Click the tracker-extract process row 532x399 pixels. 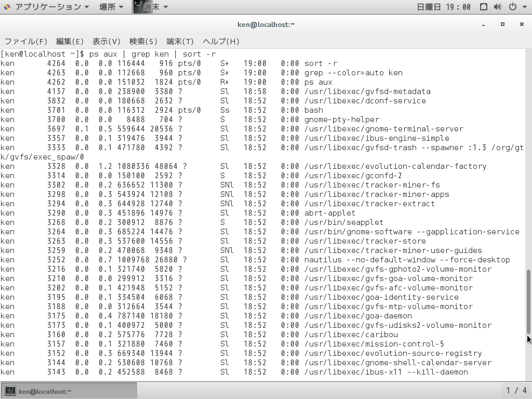click(x=218, y=204)
